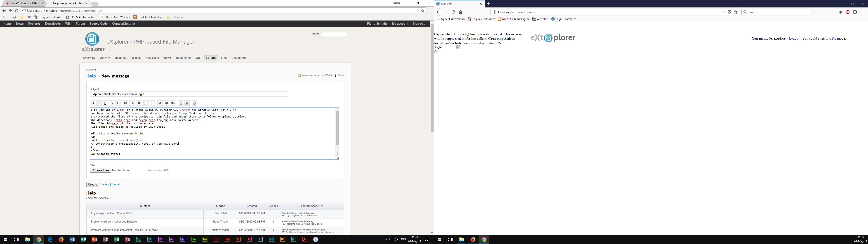Open the Repository tab

pyautogui.click(x=239, y=58)
